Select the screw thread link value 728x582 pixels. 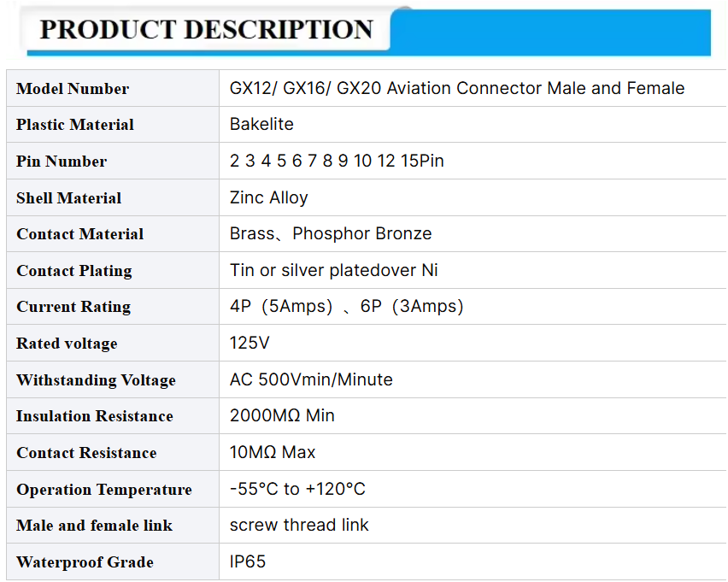coord(299,526)
